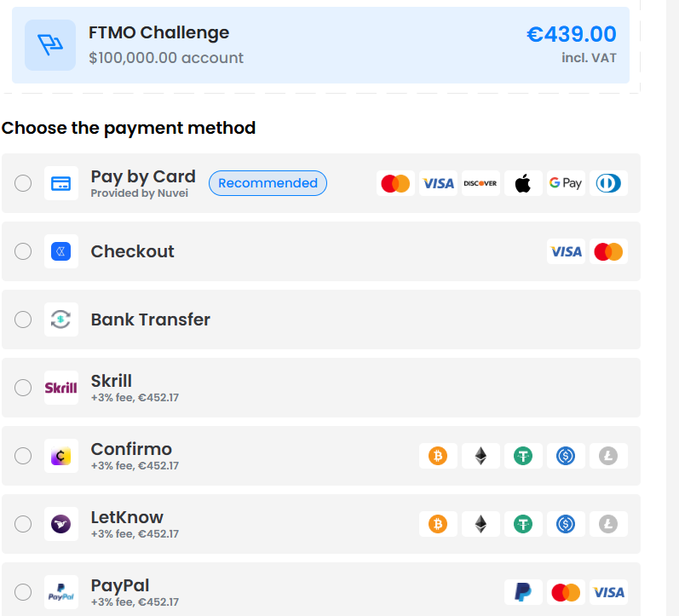The width and height of the screenshot is (679, 616).
Task: Click the Bitcoin icon in Confirmo row
Action: point(438,456)
